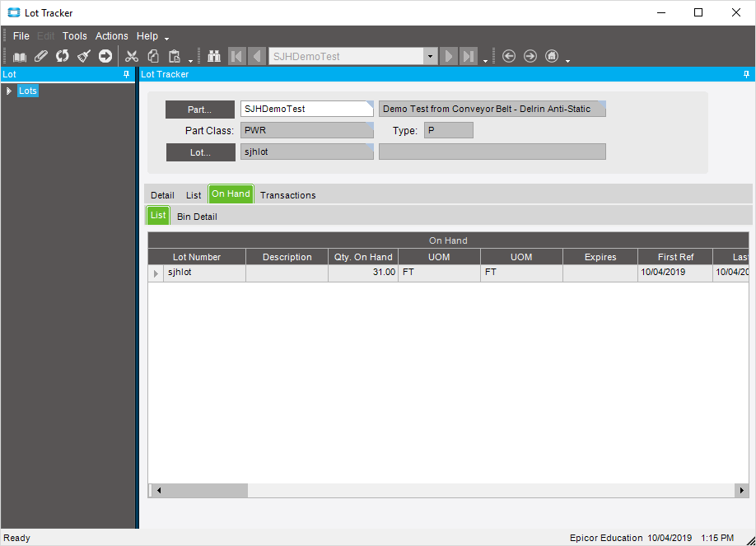Select the green List sub-tab
756x546 pixels.
[x=158, y=215]
